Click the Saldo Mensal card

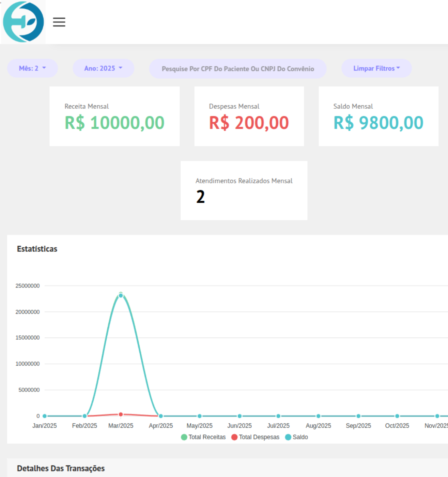pos(378,116)
